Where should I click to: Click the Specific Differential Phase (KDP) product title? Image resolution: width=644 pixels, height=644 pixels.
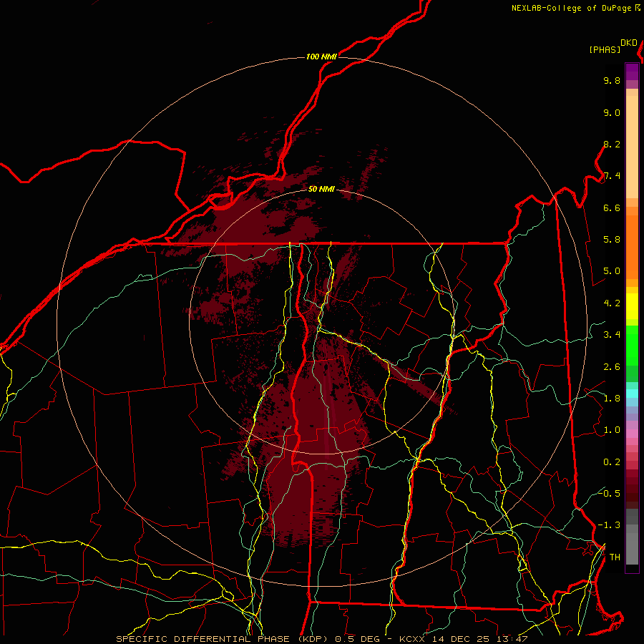[222, 639]
